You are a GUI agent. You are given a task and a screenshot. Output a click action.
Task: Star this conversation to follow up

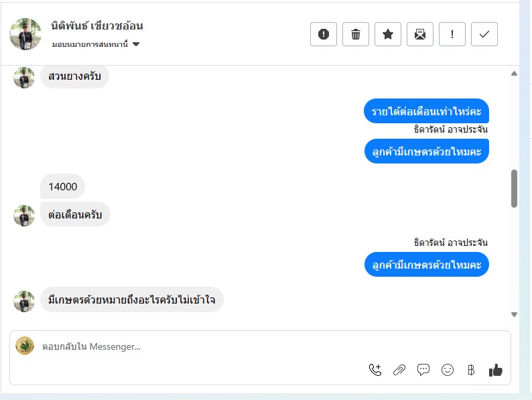pos(388,34)
